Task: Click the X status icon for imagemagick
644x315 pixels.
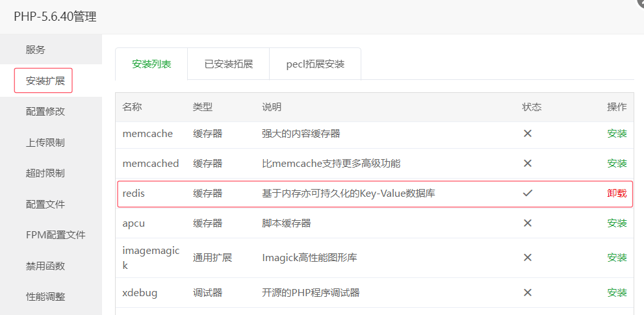Action: click(x=528, y=257)
